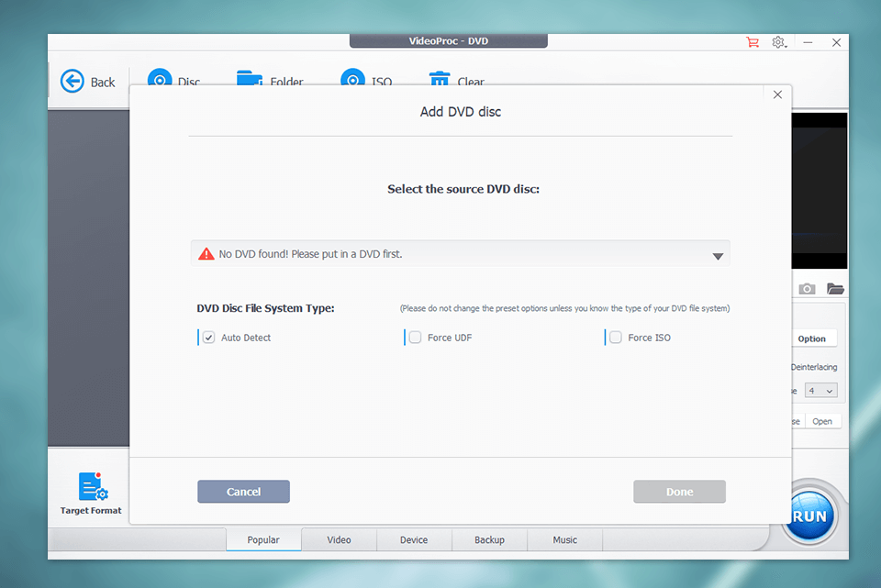
Task: Switch to the Video tab
Action: pyautogui.click(x=339, y=539)
